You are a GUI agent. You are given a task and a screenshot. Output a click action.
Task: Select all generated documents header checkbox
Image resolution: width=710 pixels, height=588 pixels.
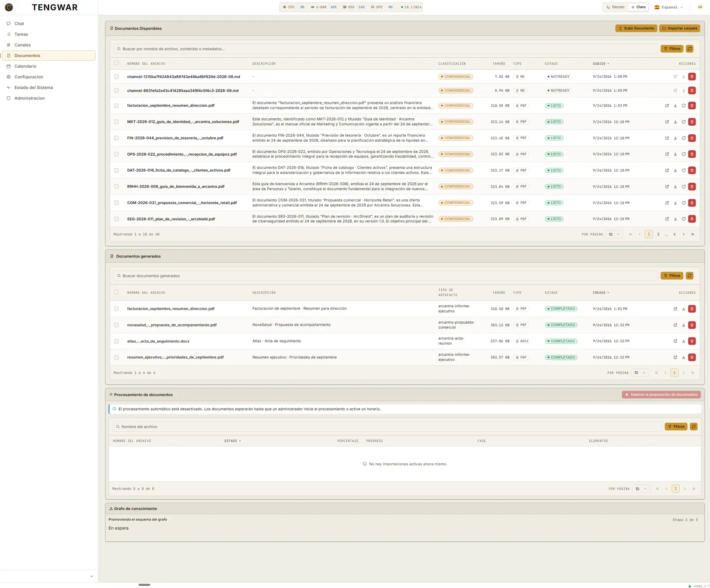click(116, 292)
